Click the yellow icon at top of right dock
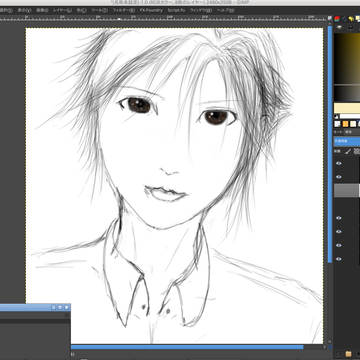Image resolution: width=360 pixels, height=360 pixels. 351,19
